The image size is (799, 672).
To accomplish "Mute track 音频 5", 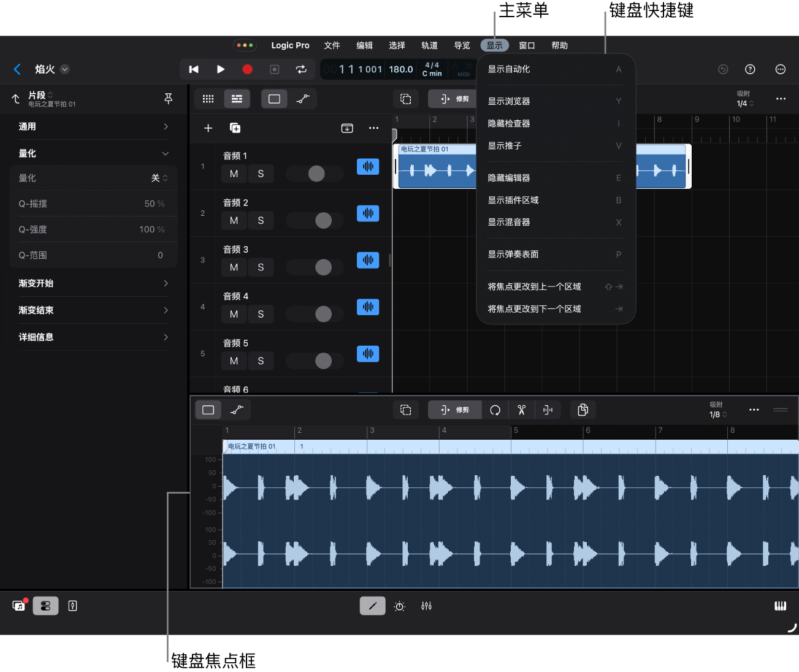I will coord(234,361).
